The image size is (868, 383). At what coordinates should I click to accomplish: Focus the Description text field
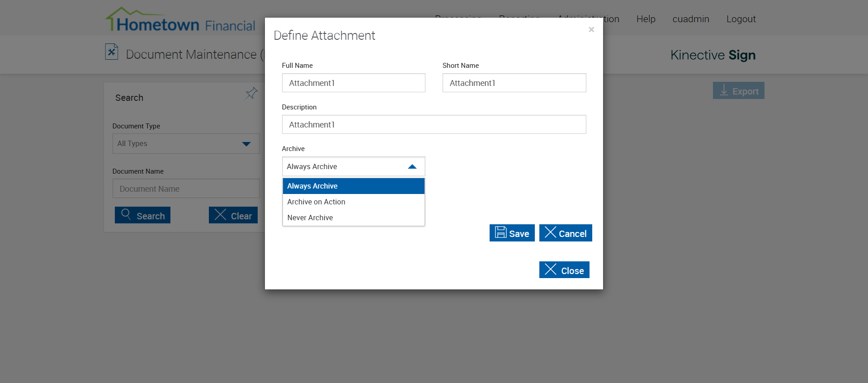point(434,125)
